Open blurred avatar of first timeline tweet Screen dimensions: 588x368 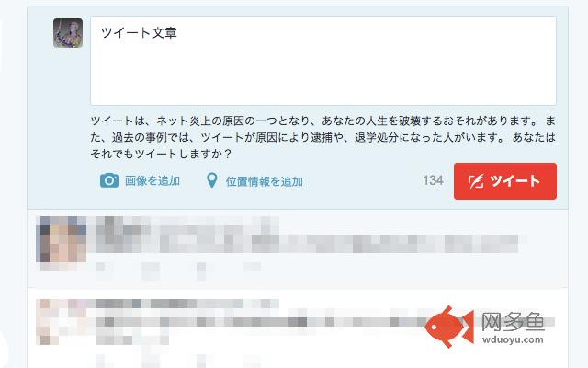62,239
